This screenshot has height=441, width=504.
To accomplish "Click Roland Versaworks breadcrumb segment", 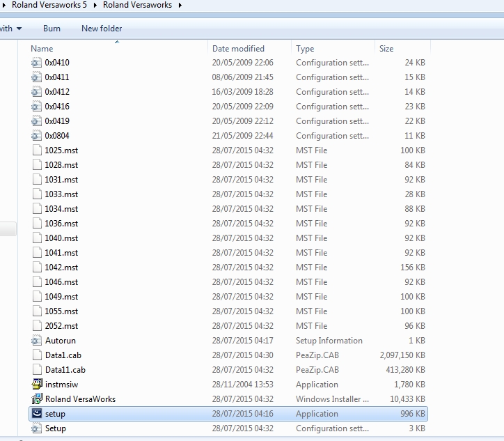I will coord(137,5).
